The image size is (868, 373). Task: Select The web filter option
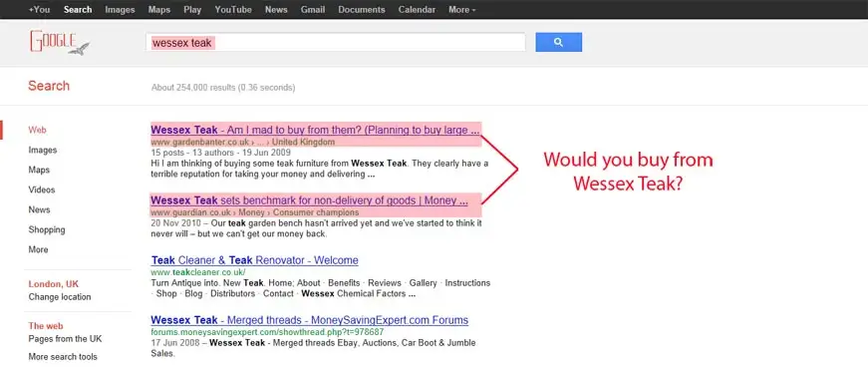pos(46,326)
